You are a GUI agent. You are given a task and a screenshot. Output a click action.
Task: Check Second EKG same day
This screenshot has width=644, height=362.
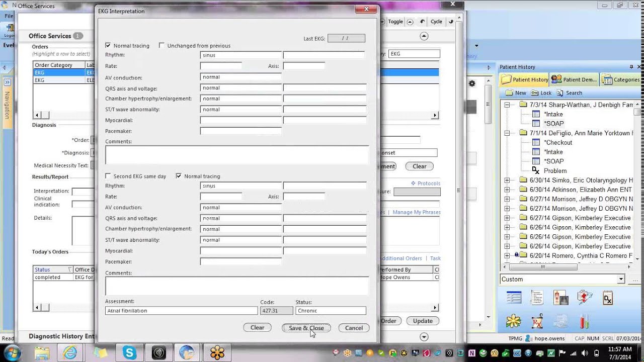pos(108,176)
